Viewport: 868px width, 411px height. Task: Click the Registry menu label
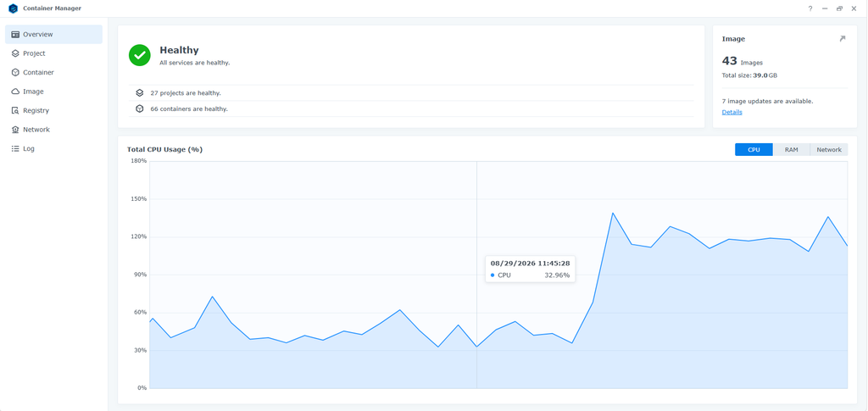coord(36,111)
